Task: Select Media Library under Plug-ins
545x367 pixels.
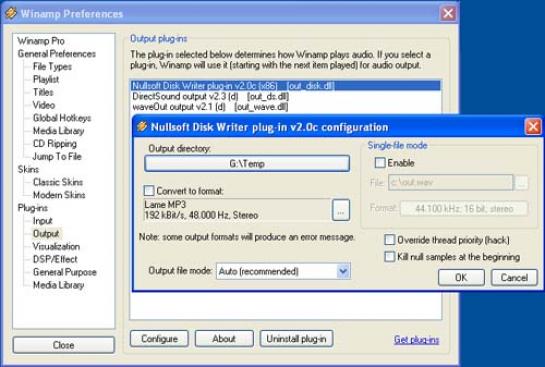Action: point(58,285)
